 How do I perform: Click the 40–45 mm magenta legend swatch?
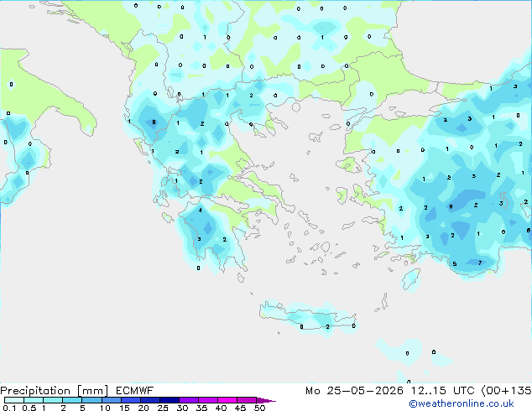[x=227, y=400]
